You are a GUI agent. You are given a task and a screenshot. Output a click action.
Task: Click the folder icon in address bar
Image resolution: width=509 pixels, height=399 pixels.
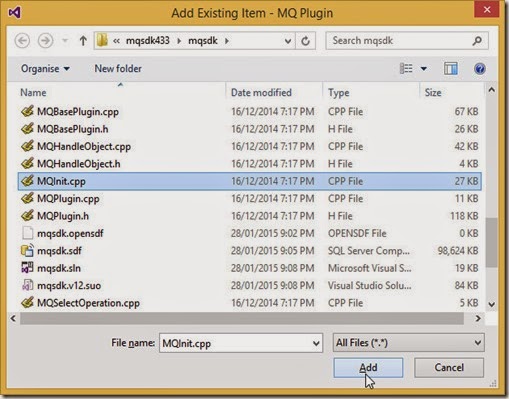[x=102, y=41]
